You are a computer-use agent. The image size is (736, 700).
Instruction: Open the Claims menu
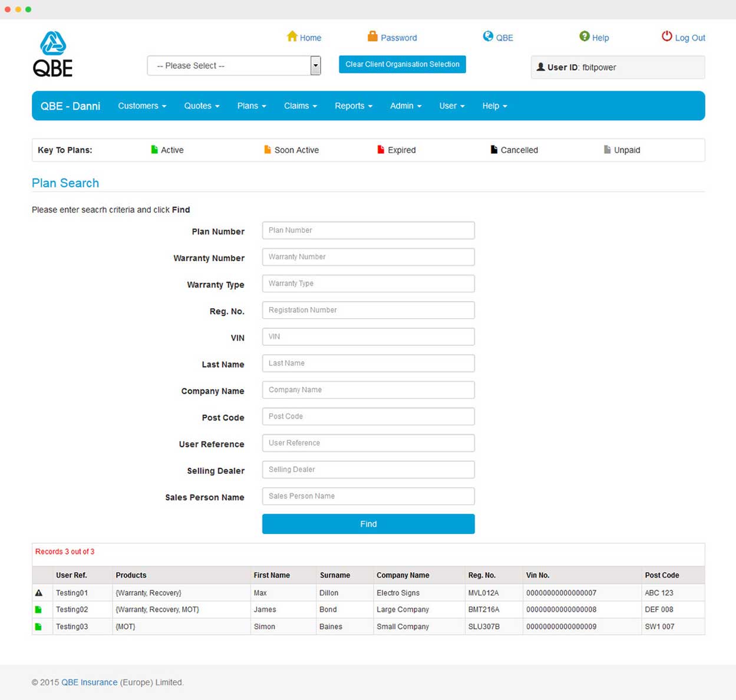click(x=300, y=106)
